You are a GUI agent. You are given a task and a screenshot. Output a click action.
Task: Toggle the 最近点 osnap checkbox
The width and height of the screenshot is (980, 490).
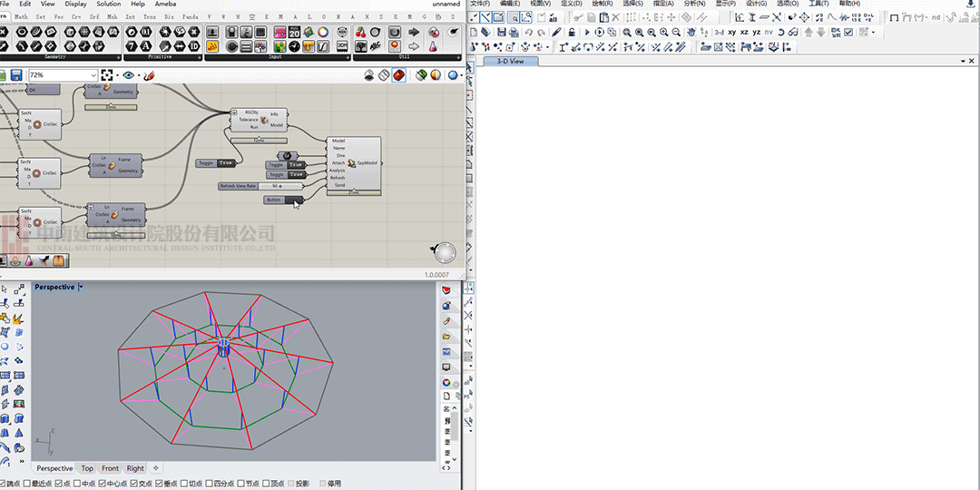pyautogui.click(x=29, y=484)
